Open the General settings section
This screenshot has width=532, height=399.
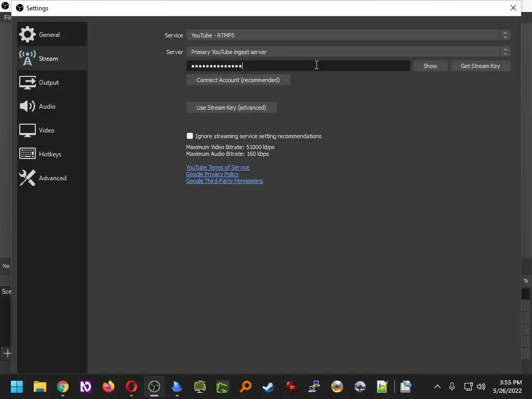pos(52,35)
